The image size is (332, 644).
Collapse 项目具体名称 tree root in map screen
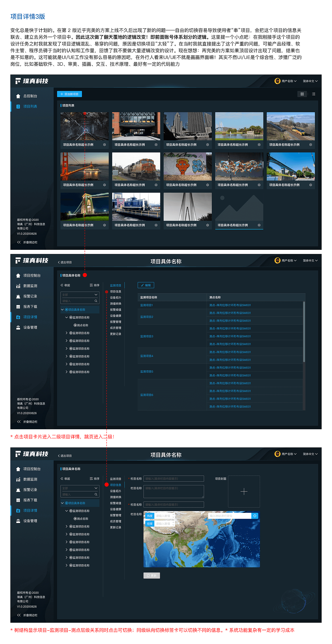click(62, 503)
